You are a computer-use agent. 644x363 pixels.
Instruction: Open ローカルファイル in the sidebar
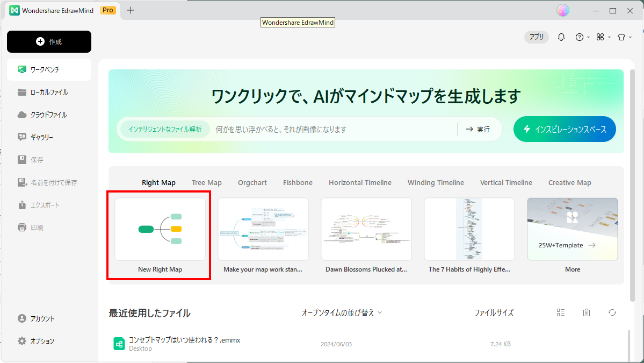(x=49, y=92)
